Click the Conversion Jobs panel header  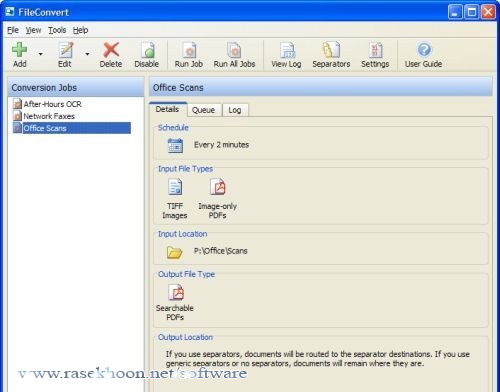pos(76,88)
